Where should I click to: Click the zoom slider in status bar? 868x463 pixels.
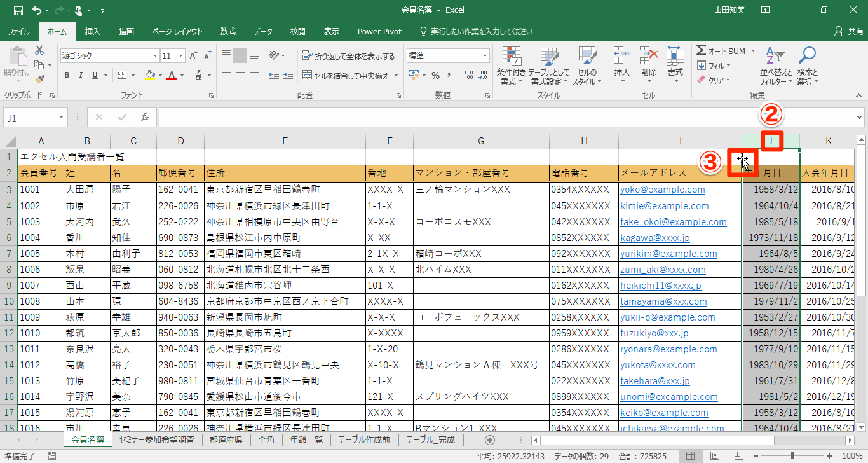tap(792, 456)
